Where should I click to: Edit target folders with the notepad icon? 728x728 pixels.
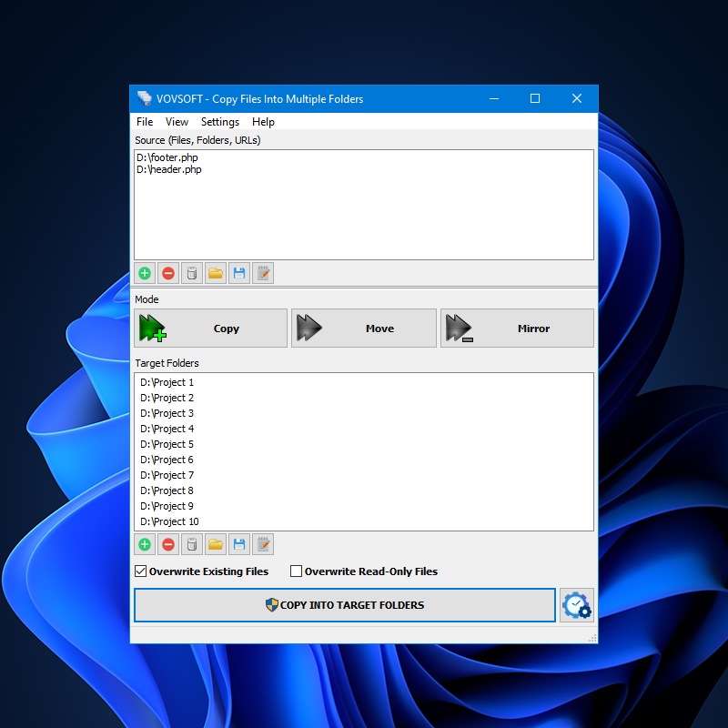[263, 544]
